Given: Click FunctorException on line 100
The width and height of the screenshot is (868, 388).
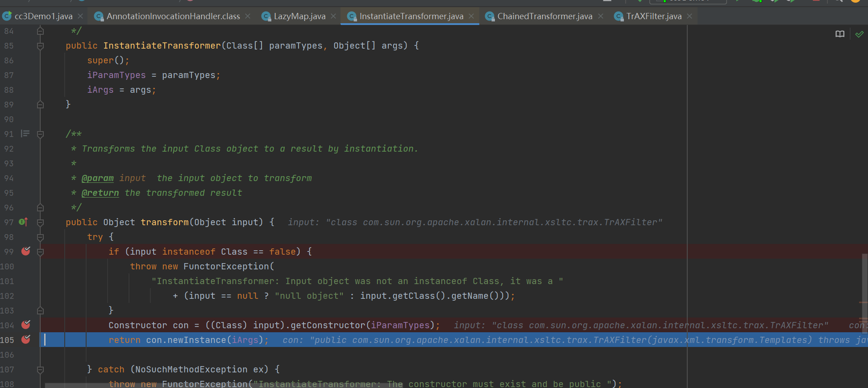Looking at the screenshot, I should coord(226,267).
